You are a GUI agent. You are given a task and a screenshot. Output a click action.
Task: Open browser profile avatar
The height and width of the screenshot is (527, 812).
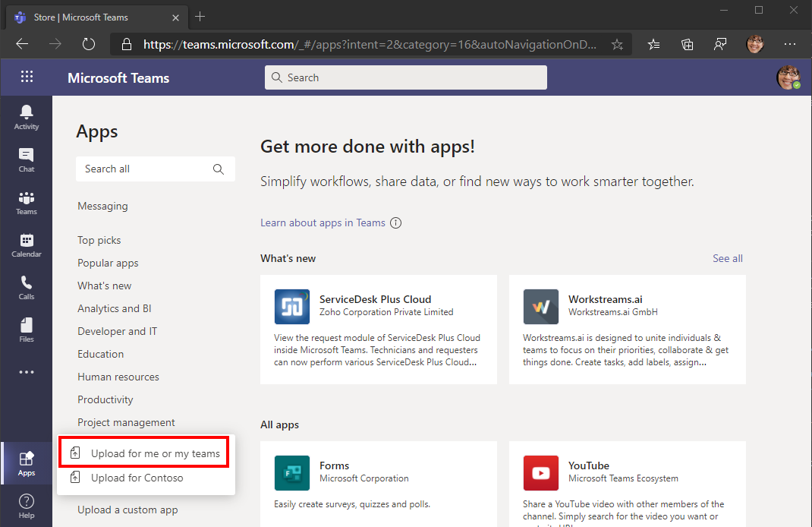pyautogui.click(x=754, y=45)
